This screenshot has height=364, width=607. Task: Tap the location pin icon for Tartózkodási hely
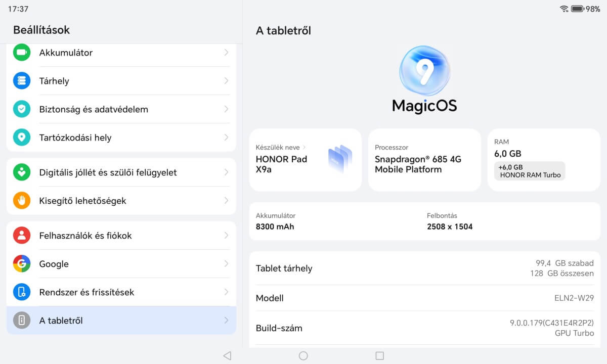point(22,138)
